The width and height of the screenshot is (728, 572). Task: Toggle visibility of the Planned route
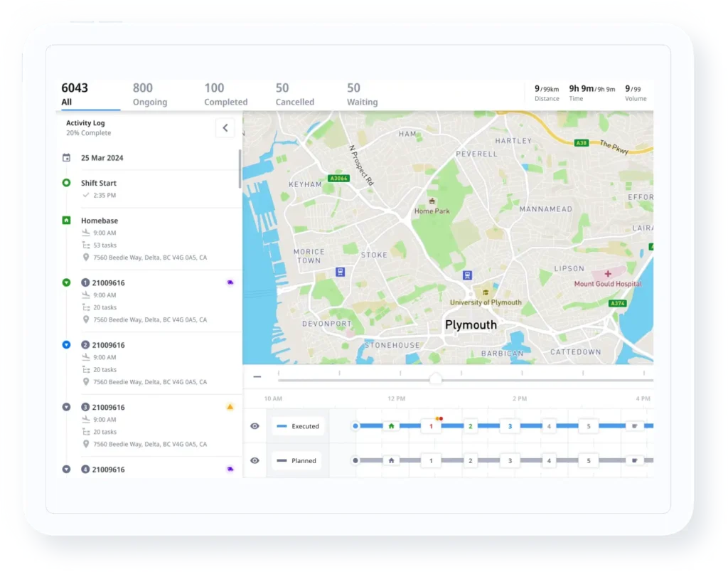click(255, 460)
